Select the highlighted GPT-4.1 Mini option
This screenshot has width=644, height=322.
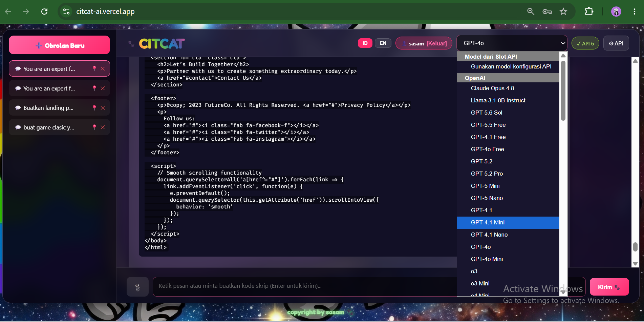click(x=508, y=222)
